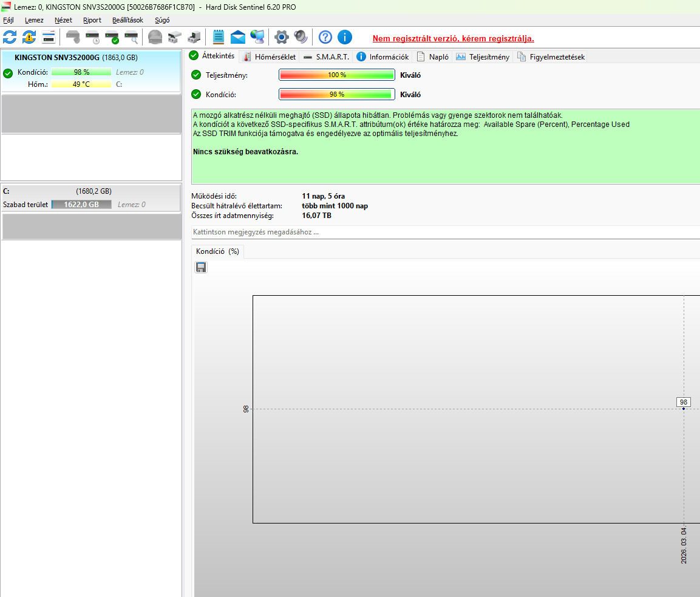The width and height of the screenshot is (700, 597).
Task: Open the S.M.A.R.T. tab
Action: [x=327, y=56]
